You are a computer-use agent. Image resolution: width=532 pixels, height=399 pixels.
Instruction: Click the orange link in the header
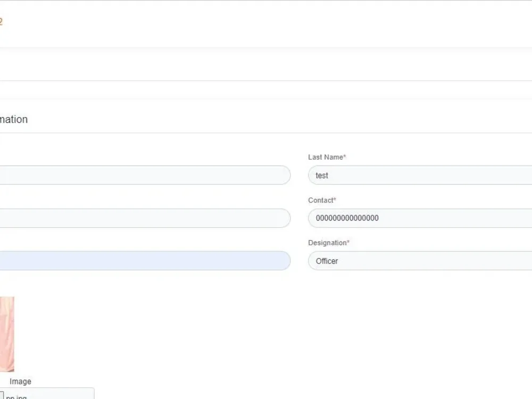[x=1, y=21]
